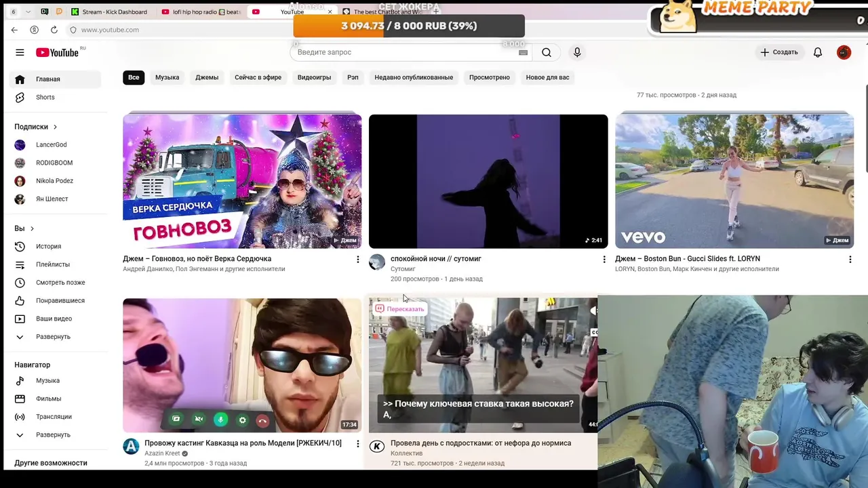The width and height of the screenshot is (868, 488).
Task: Select the Музыка filter chip
Action: pyautogui.click(x=167, y=77)
